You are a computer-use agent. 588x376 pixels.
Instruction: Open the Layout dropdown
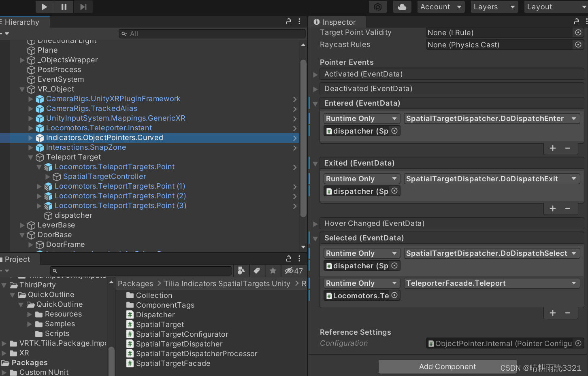(556, 7)
